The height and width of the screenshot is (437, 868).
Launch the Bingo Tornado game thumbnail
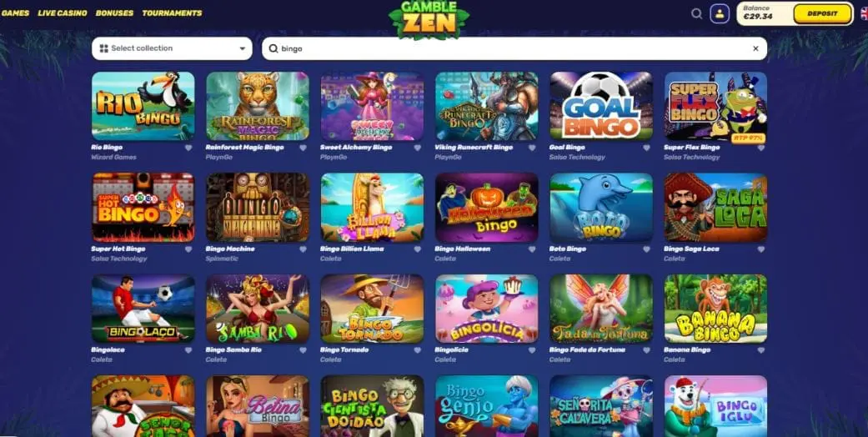tap(372, 309)
